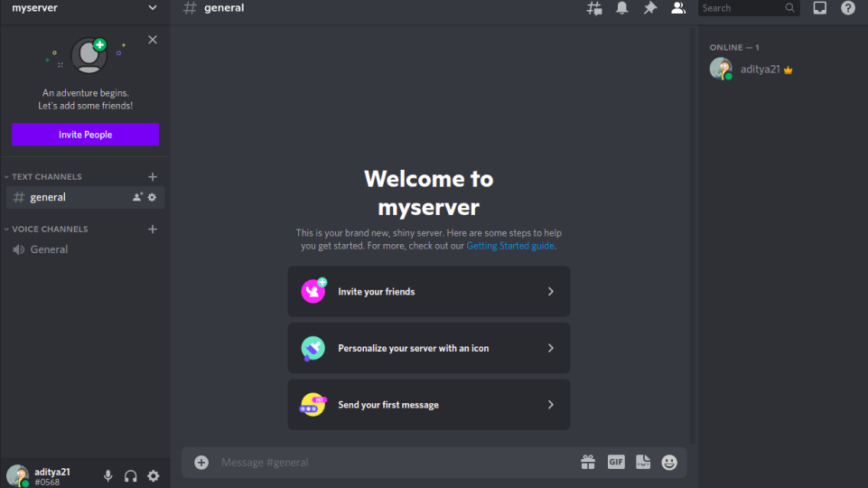Open the Threads icon in header
868x488 pixels.
594,8
